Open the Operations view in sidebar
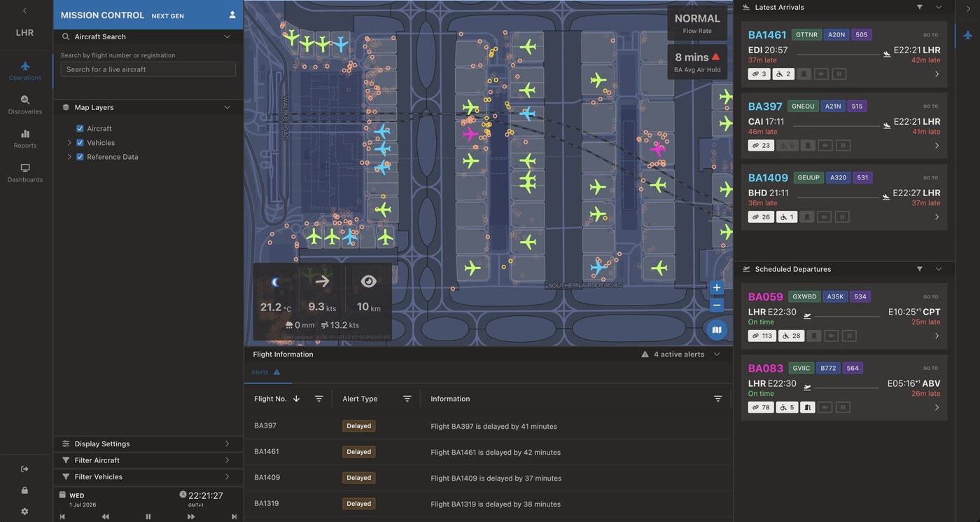The width and height of the screenshot is (980, 522). [25, 71]
